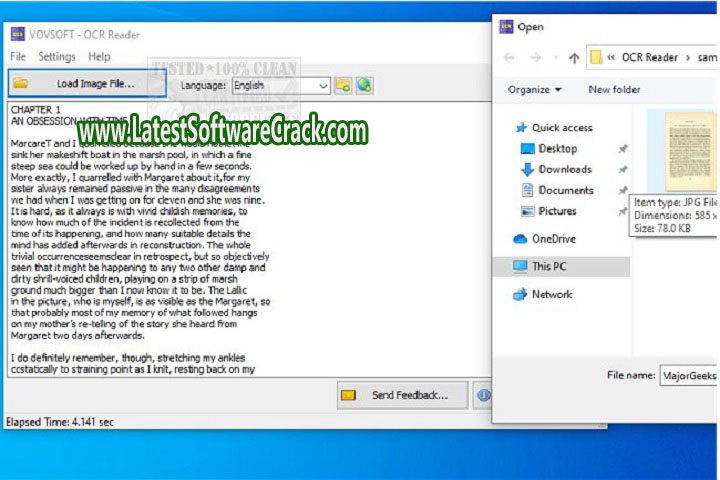Click the up arrow in the Open dialog
Viewport: 720px width, 480px height.
(x=573, y=58)
